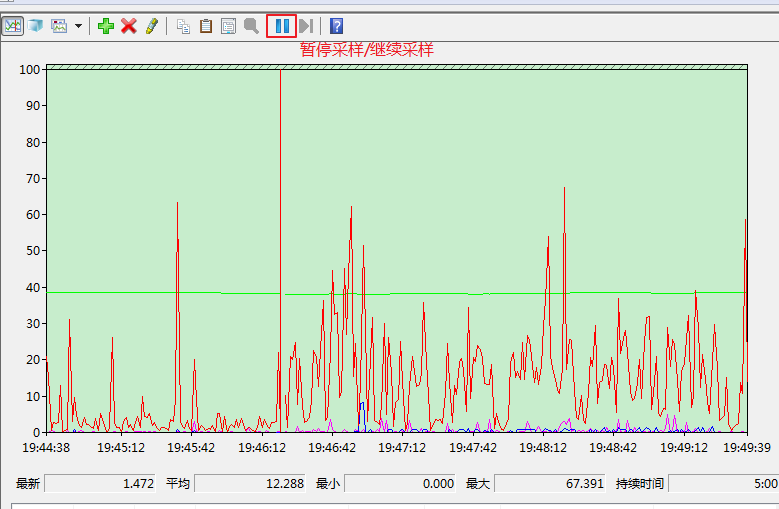The image size is (779, 509).
Task: Select the average value field 12.288
Action: click(x=250, y=483)
